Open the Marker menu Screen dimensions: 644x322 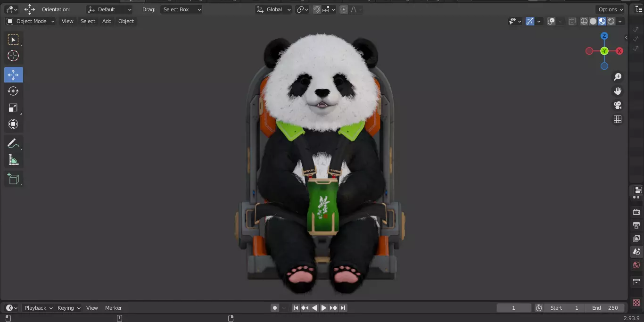pos(113,308)
